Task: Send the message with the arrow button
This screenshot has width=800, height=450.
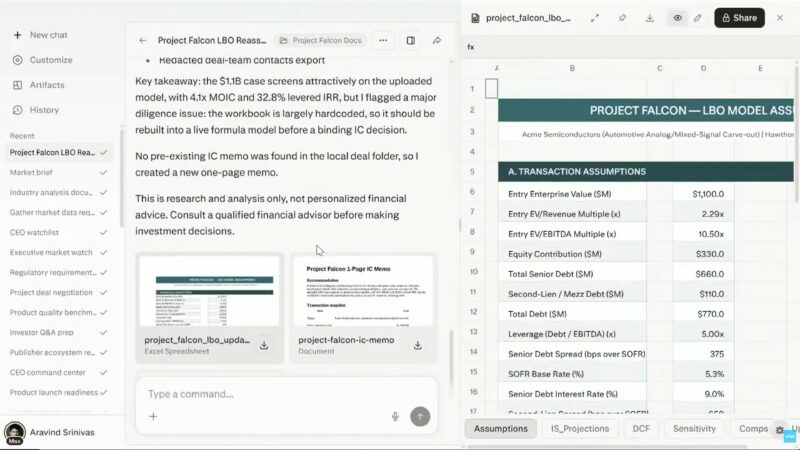Action: point(420,416)
